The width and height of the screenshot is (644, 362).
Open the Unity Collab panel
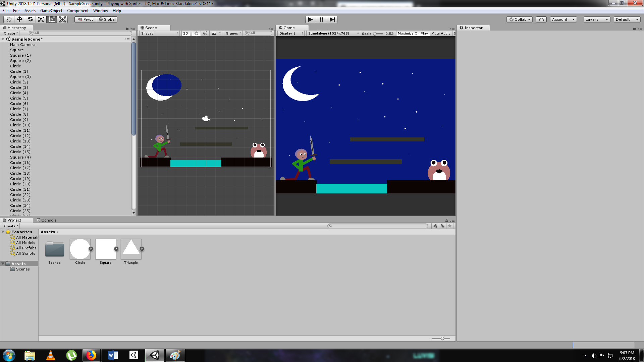[519, 19]
